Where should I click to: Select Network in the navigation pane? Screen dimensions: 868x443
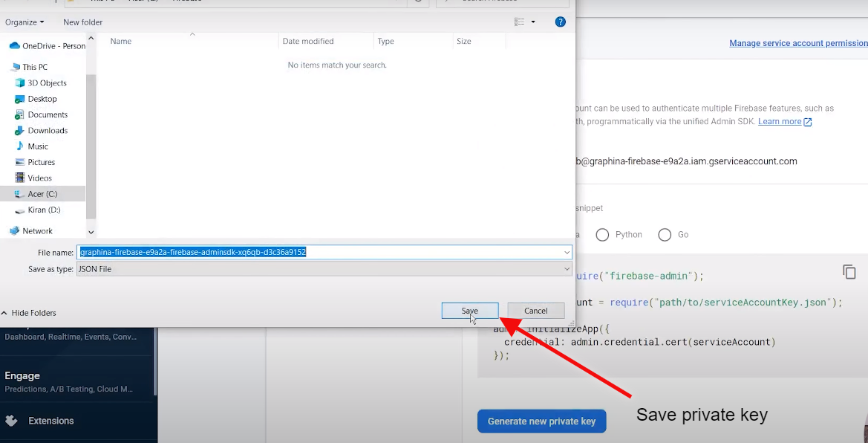tap(31, 231)
